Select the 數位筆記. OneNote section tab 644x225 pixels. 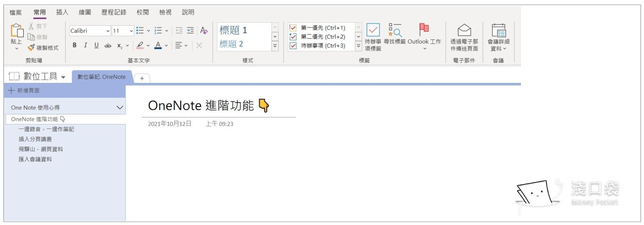102,77
